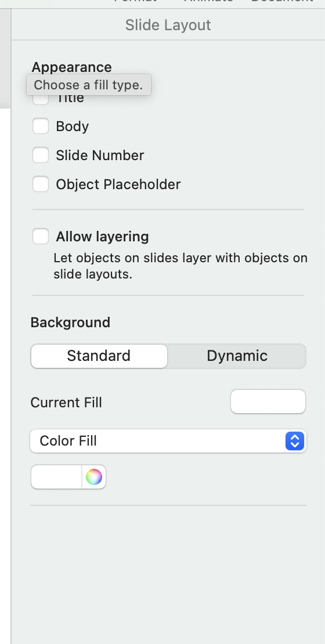Open the Color Fill type dropdown
Image resolution: width=325 pixels, height=644 pixels.
click(x=168, y=441)
